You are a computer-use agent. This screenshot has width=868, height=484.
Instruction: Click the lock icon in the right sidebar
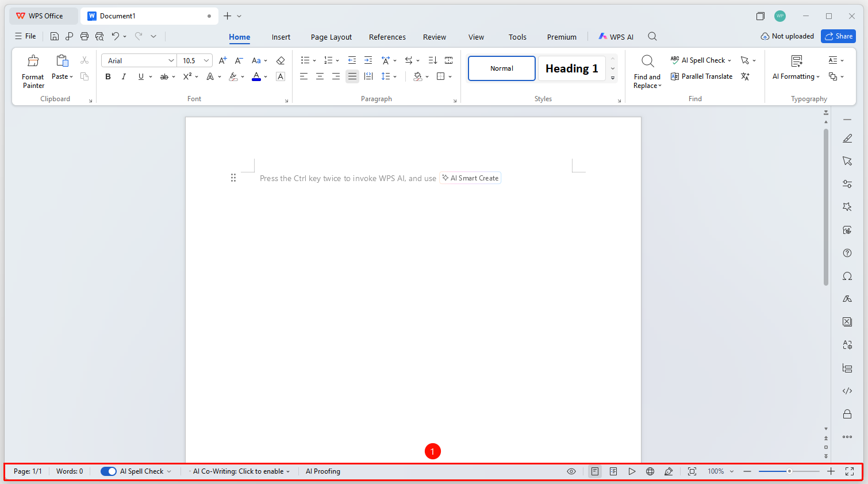point(847,414)
